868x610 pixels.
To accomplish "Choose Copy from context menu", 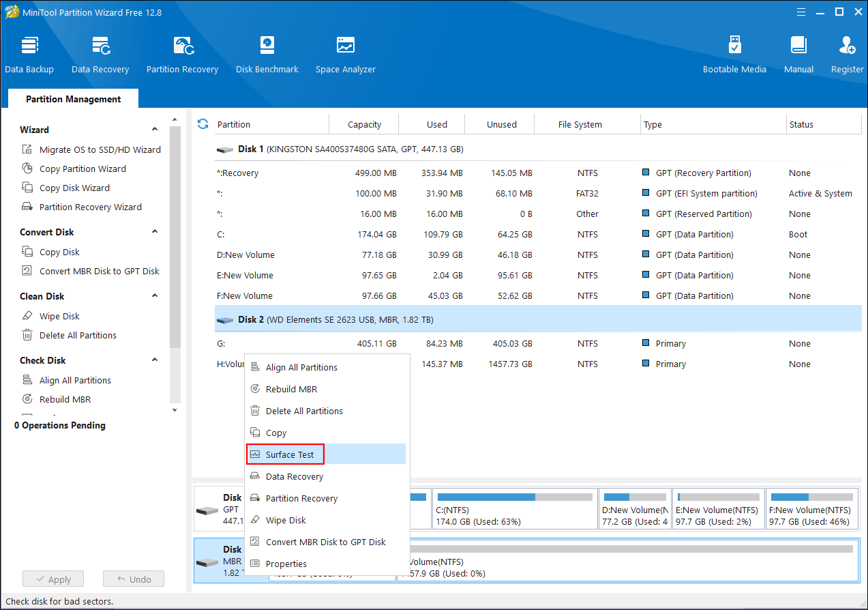I will [x=326, y=433].
